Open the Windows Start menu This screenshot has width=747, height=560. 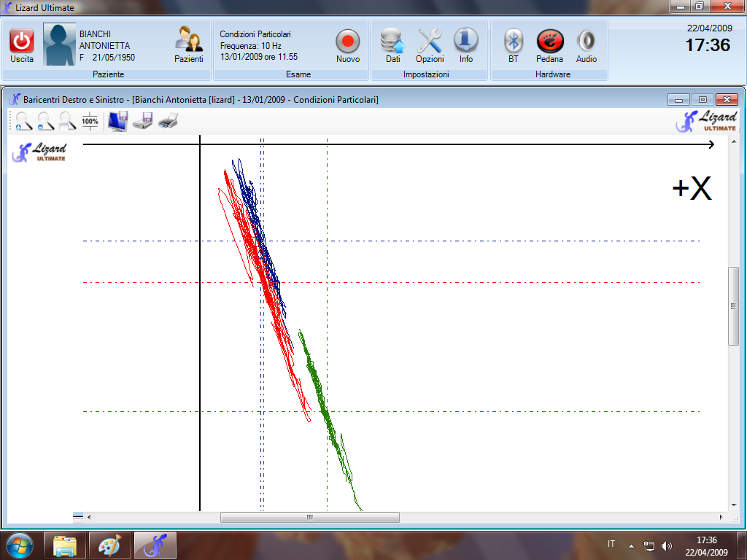pyautogui.click(x=20, y=545)
